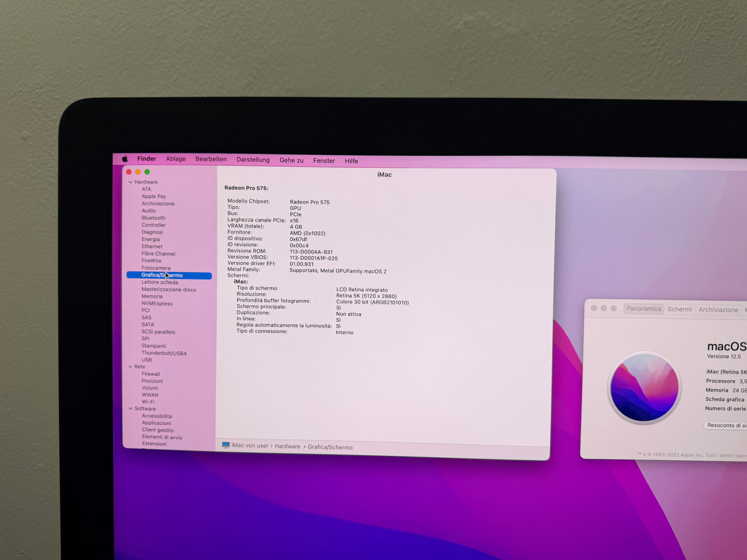Select Estensioni under Software
Viewport: 747px width, 560px height.
(155, 444)
